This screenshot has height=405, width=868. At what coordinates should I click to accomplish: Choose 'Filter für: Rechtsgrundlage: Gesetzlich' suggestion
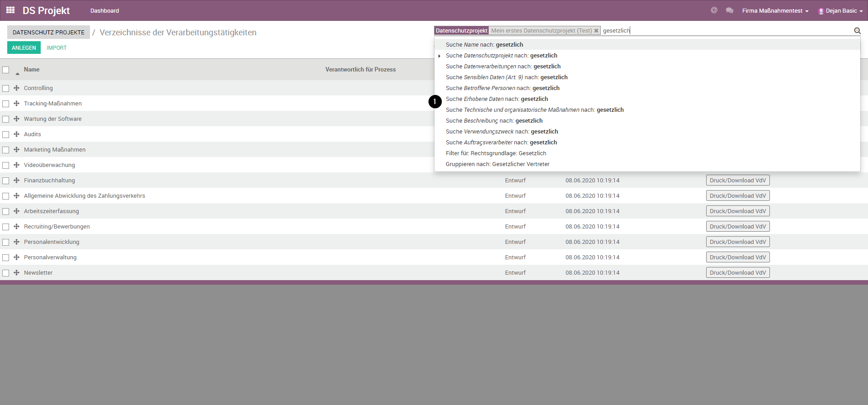(495, 153)
